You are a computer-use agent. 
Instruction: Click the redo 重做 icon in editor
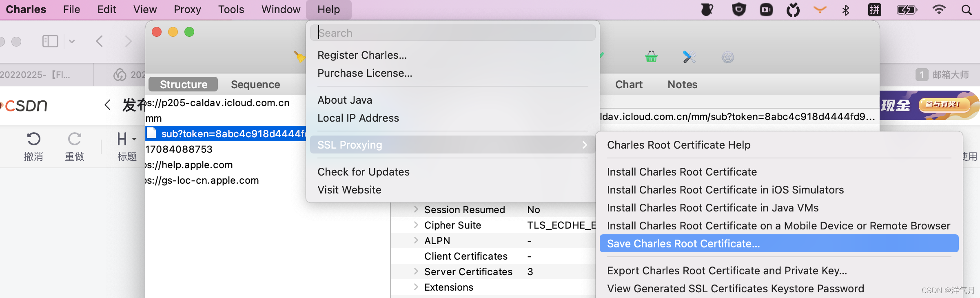(x=75, y=139)
